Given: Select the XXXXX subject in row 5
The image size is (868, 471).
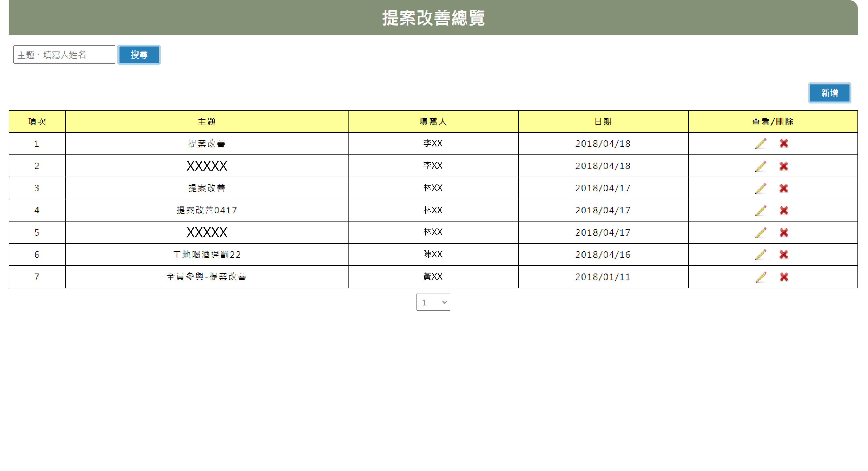Looking at the screenshot, I should (x=207, y=232).
